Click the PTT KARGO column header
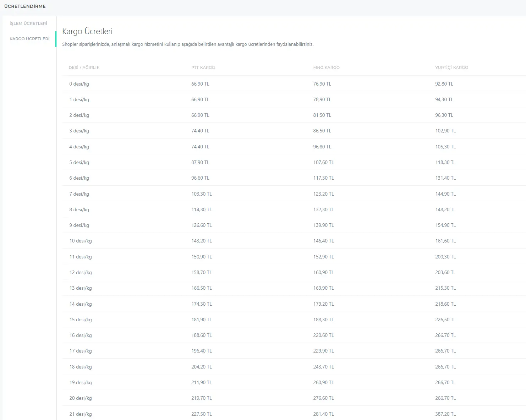Viewport: 526px width, 420px height. click(x=203, y=67)
